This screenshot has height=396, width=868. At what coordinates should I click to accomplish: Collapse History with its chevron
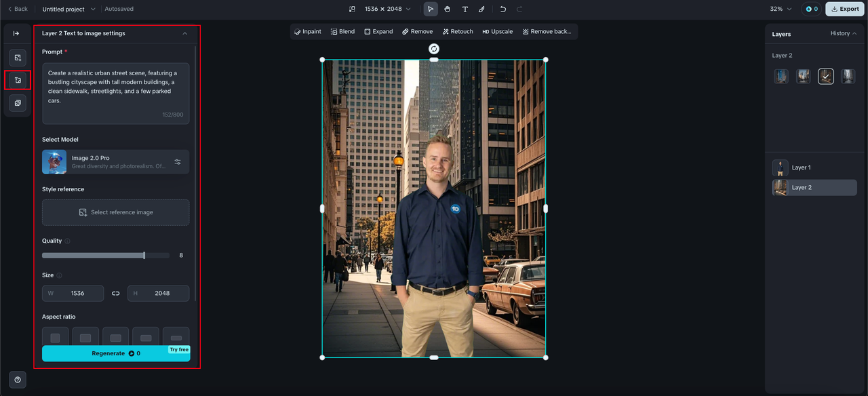[x=854, y=33]
